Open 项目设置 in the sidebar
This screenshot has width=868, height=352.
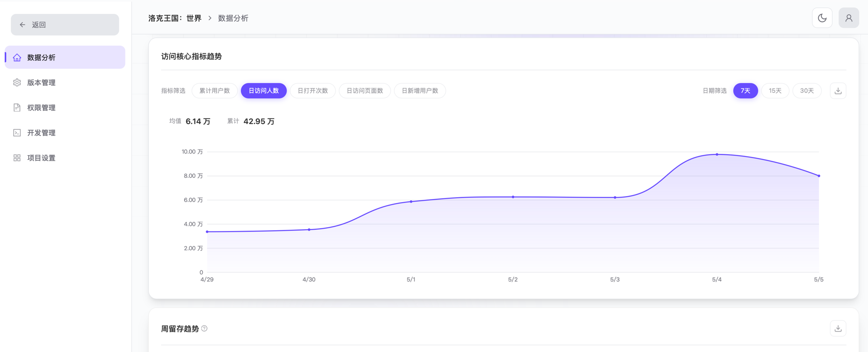[x=65, y=158]
